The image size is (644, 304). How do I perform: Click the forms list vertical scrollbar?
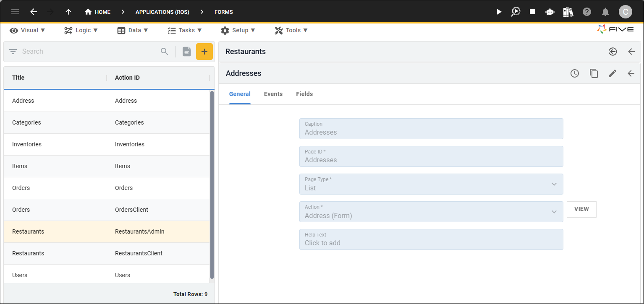pyautogui.click(x=212, y=185)
